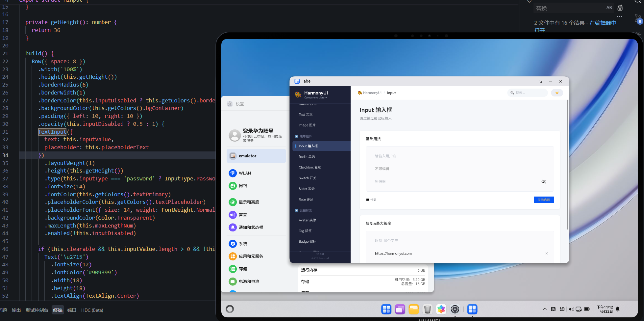The height and width of the screenshot is (321, 644).
Task: Open the volume speaker icon in tray
Action: tap(571, 309)
